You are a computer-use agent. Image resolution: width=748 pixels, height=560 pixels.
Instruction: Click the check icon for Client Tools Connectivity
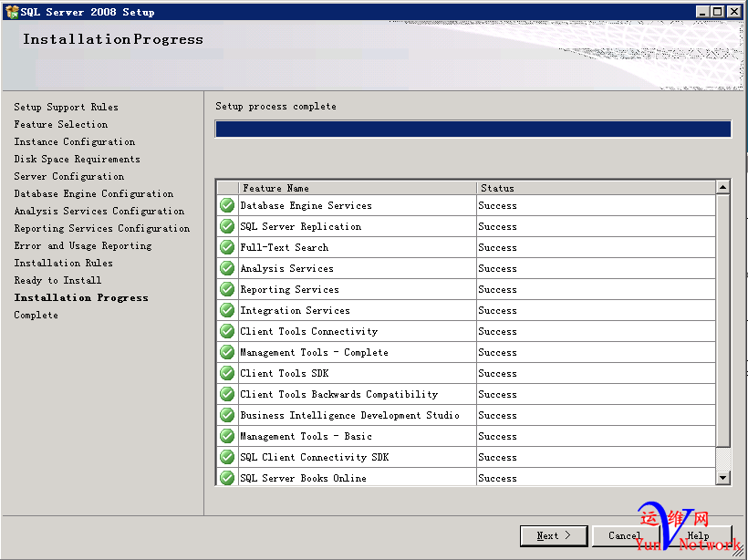(227, 331)
